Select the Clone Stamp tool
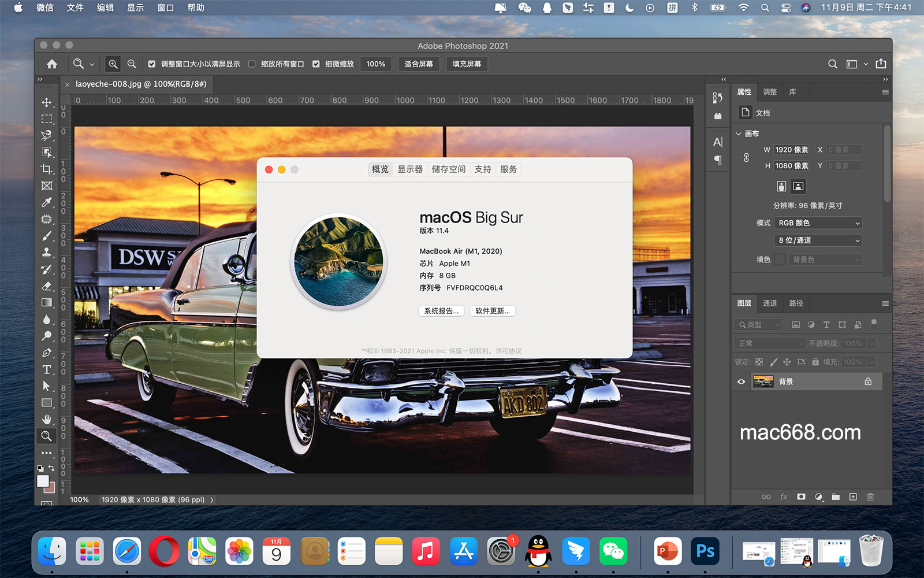 point(47,253)
